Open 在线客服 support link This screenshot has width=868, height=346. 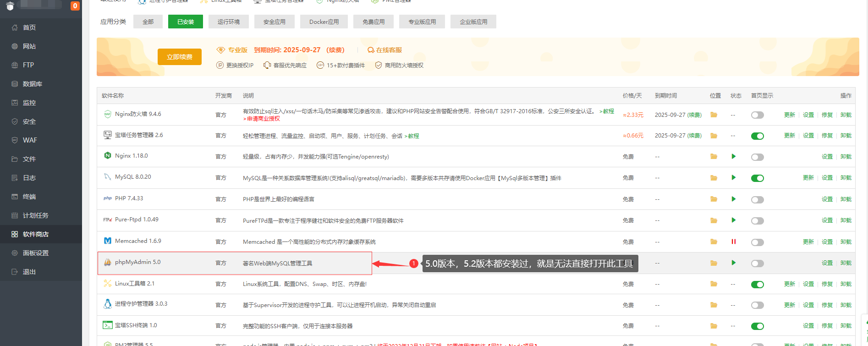click(x=385, y=50)
